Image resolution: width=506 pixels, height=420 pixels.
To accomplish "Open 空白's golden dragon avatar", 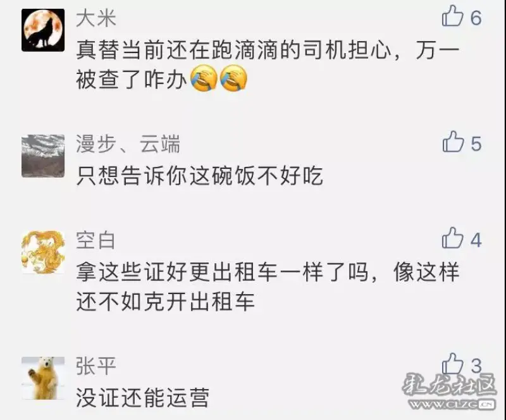I will [x=43, y=252].
